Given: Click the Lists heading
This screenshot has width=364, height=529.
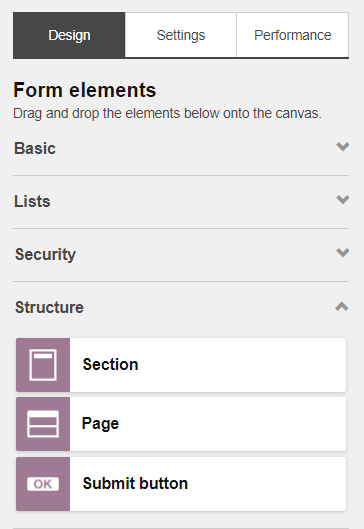Looking at the screenshot, I should pyautogui.click(x=32, y=201).
